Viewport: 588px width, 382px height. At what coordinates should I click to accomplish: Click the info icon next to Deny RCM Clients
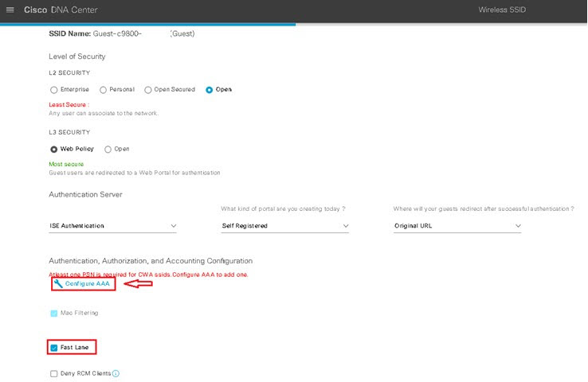(116, 374)
